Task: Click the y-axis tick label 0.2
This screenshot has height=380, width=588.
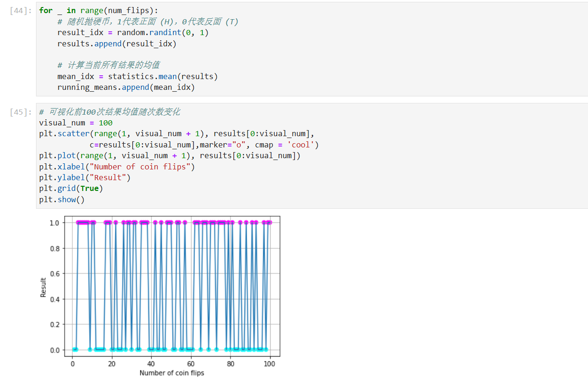Action: (55, 325)
